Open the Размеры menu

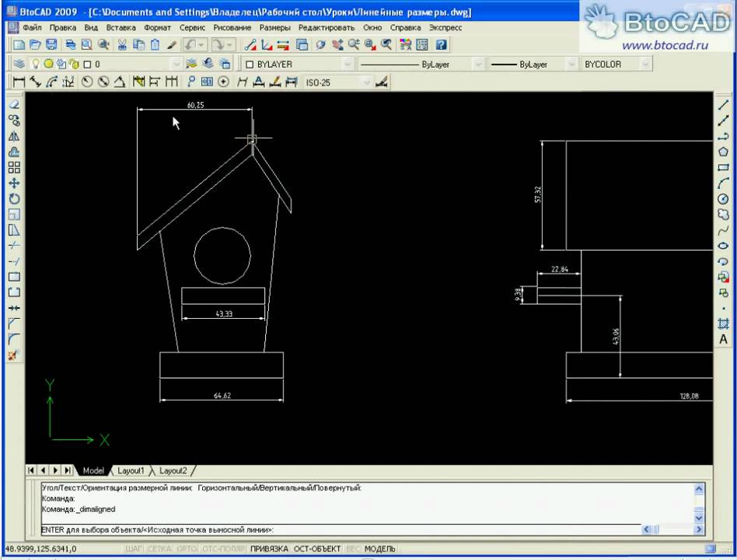tap(274, 27)
